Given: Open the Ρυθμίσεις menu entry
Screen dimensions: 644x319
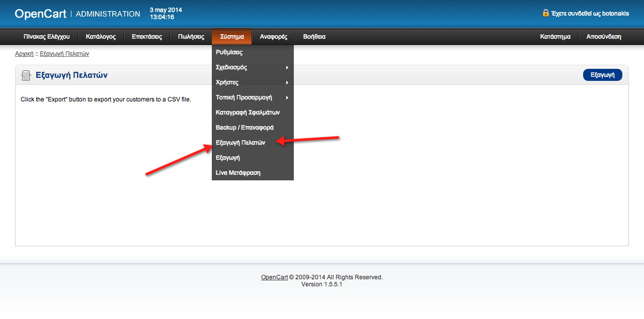Looking at the screenshot, I should pos(253,52).
